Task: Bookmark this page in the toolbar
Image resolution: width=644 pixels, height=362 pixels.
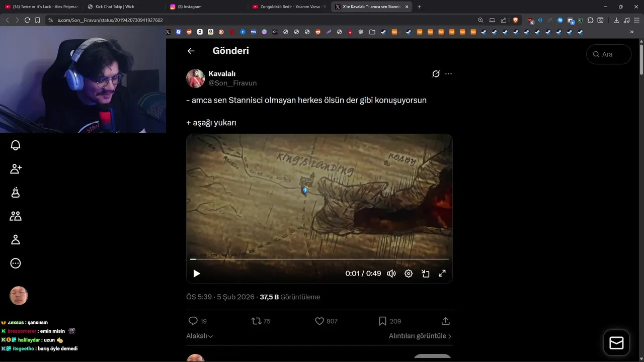Action: pyautogui.click(x=38, y=20)
